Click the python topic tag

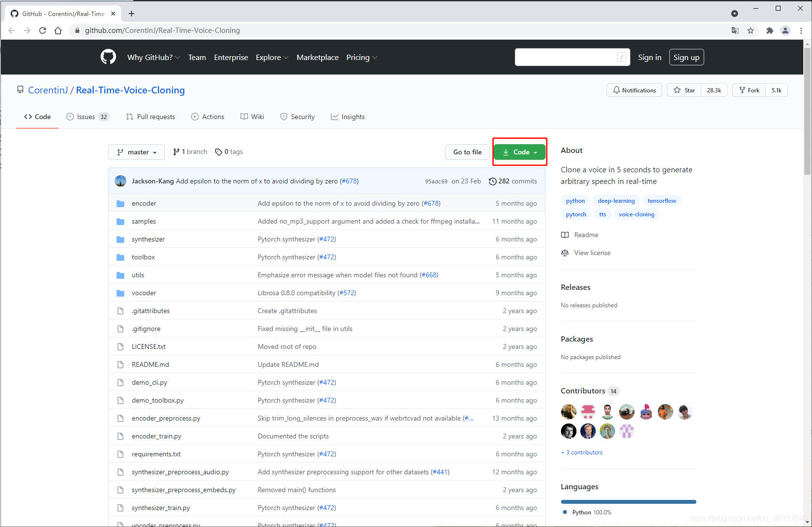(576, 201)
